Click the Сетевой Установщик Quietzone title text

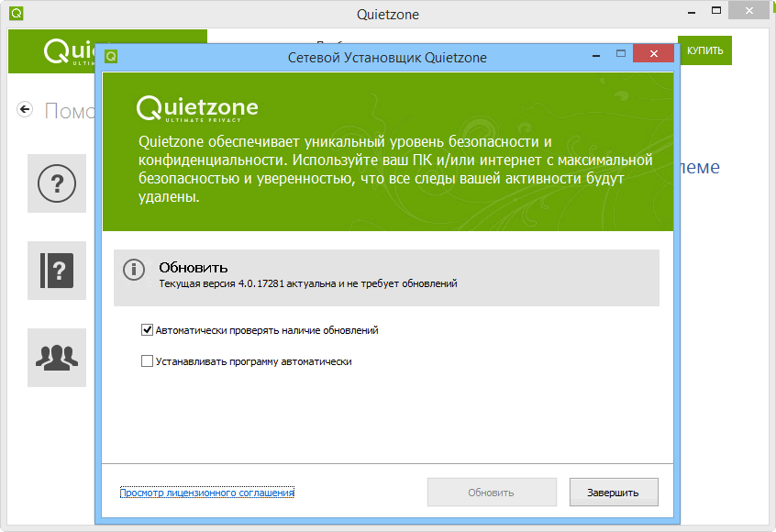pyautogui.click(x=387, y=58)
